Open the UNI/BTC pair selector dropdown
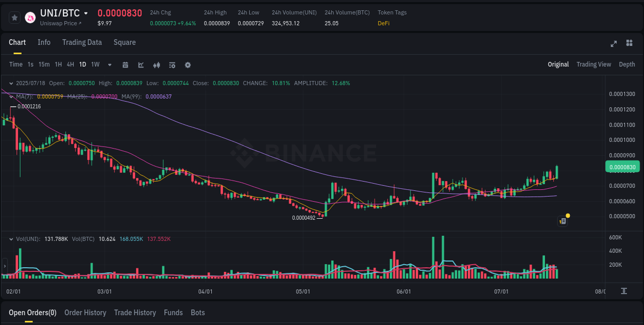This screenshot has height=325, width=644. [x=85, y=13]
